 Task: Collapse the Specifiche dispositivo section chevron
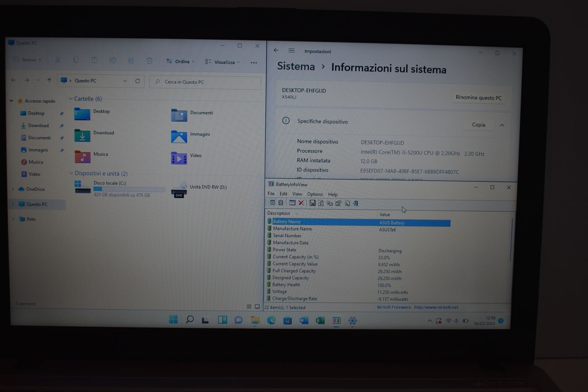coord(502,125)
